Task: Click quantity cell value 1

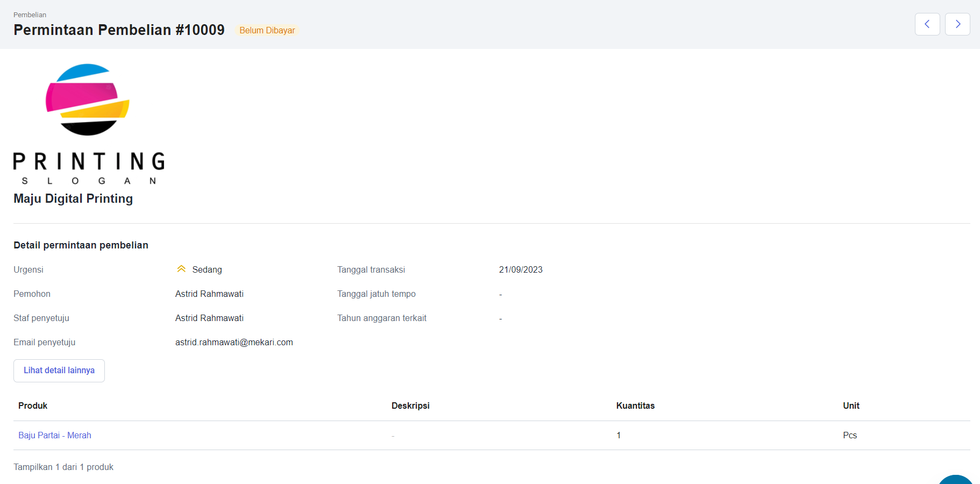Action: [x=619, y=435]
